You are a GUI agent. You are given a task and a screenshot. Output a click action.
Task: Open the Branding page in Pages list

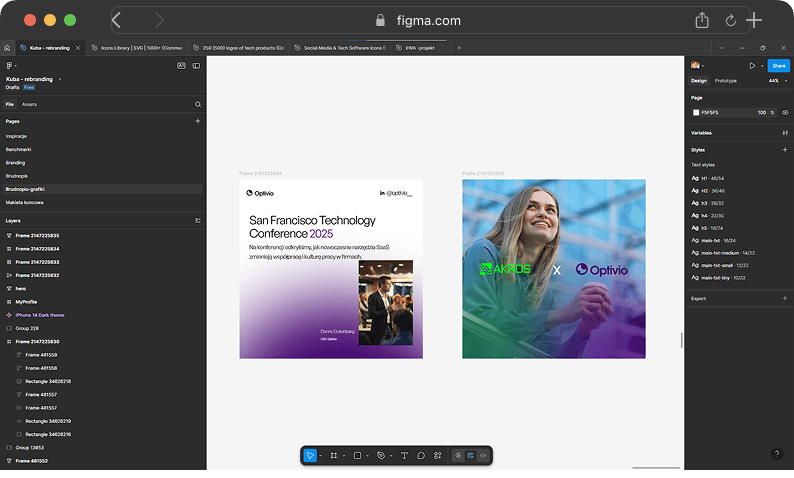[x=16, y=162]
